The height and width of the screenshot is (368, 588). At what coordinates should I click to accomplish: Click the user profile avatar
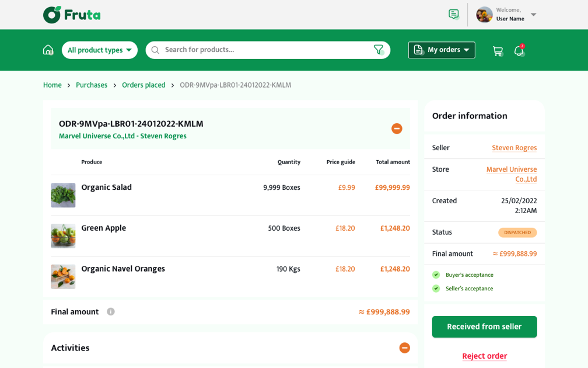484,15
